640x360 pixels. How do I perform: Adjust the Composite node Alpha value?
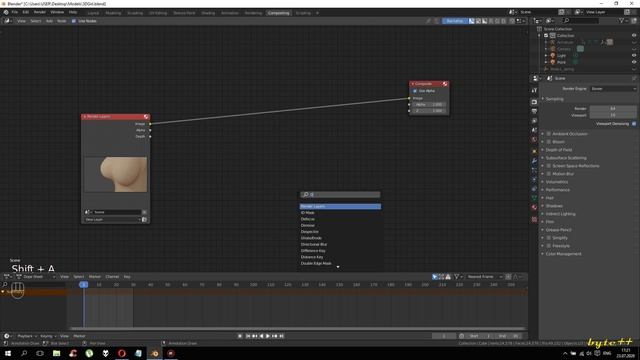click(429, 104)
